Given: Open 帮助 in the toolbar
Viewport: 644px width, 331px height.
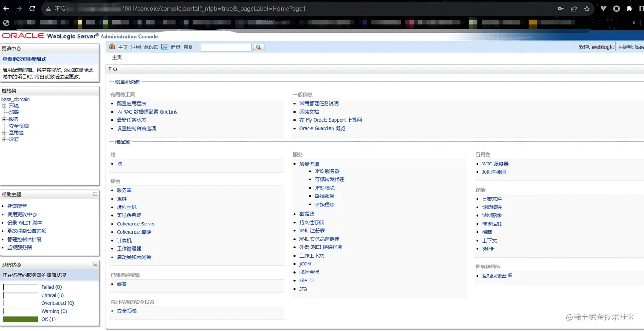Looking at the screenshot, I should 188,47.
